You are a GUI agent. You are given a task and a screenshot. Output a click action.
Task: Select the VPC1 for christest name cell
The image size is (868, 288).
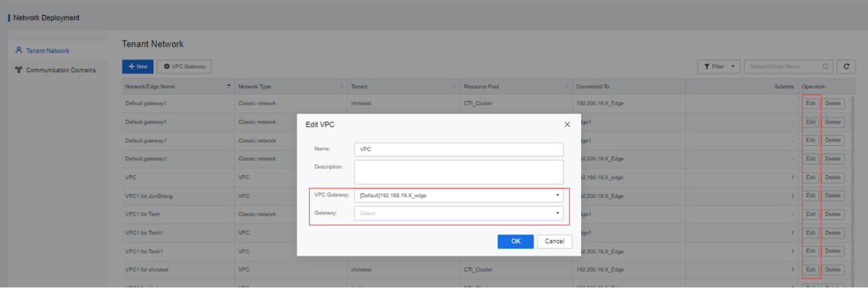click(178, 270)
